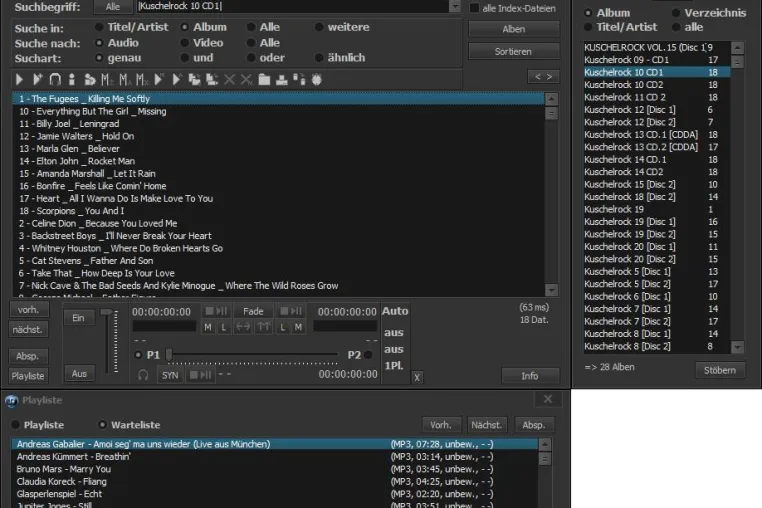Click headphones icon beside SYN button
This screenshot has height=508, width=762.
tap(143, 375)
